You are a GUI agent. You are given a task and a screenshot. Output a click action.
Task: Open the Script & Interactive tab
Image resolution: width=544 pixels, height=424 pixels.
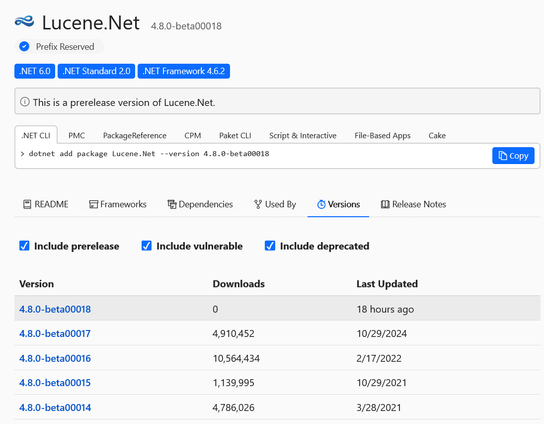(303, 135)
